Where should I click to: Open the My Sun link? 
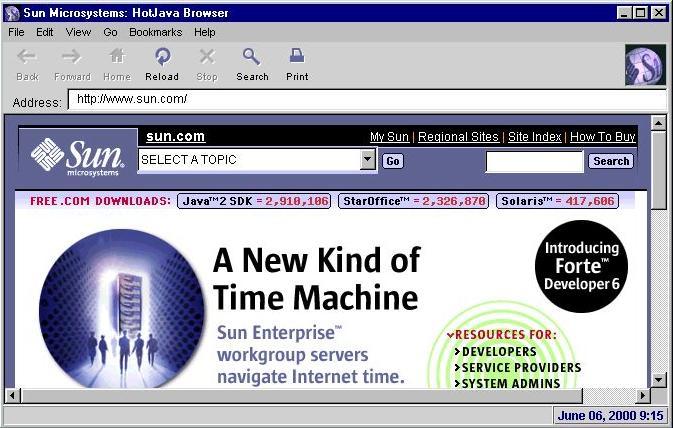coord(389,137)
